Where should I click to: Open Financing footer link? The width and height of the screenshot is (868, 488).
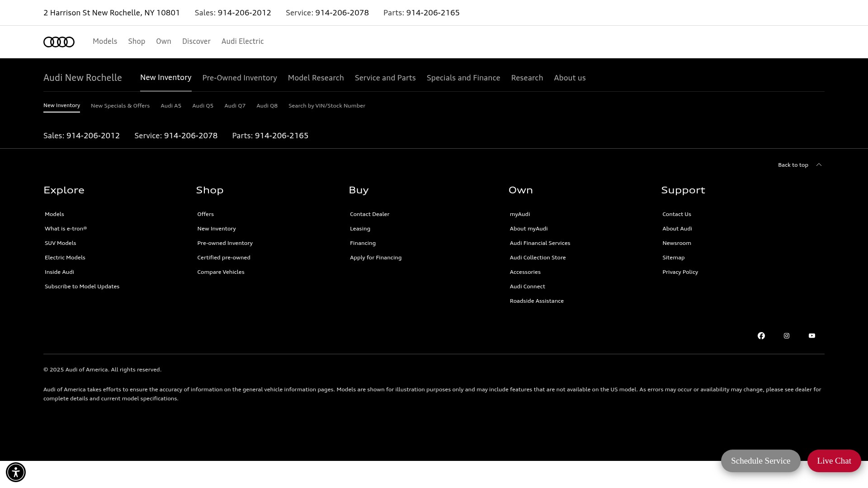click(363, 243)
